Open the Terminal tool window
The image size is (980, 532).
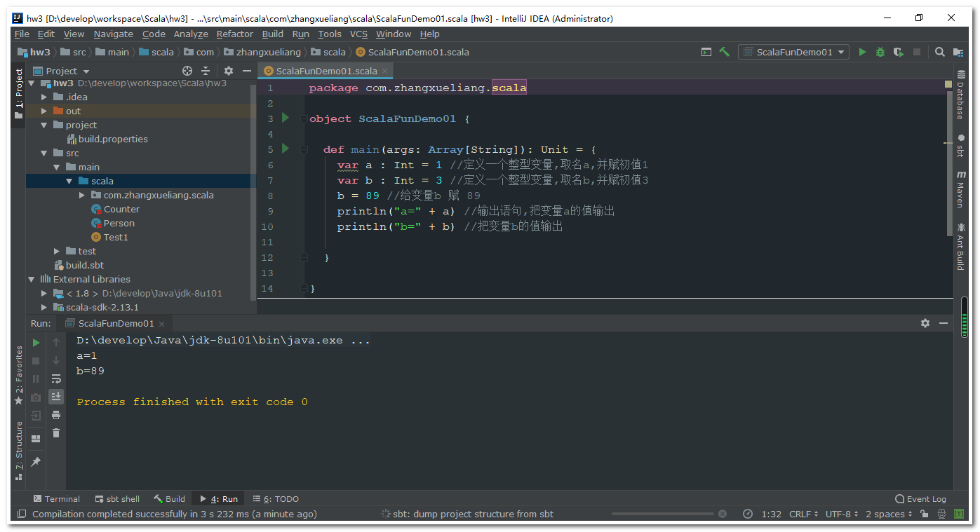[57, 499]
